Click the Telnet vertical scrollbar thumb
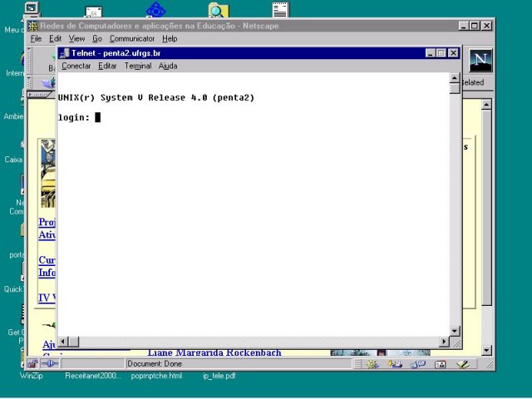Image resolution: width=532 pixels, height=399 pixels. (x=455, y=88)
